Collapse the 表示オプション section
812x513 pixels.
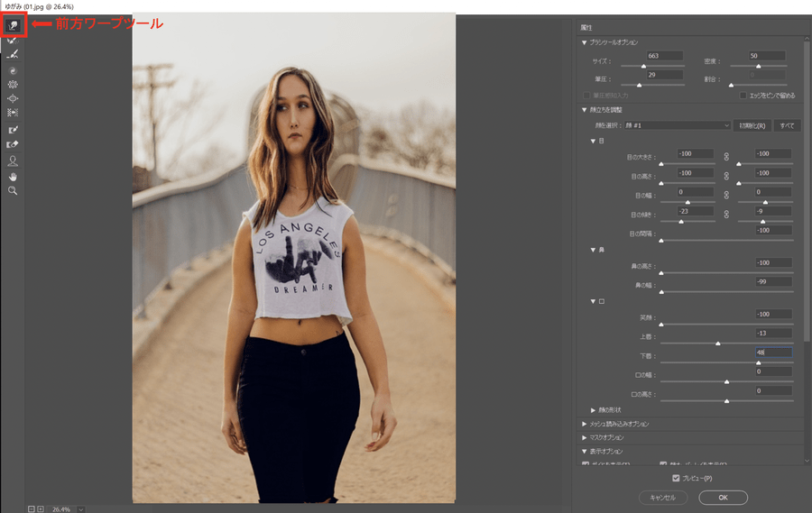(584, 452)
